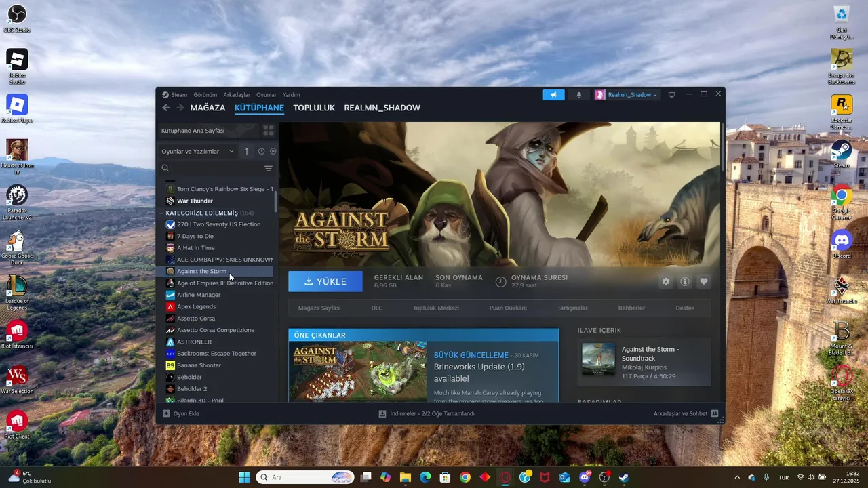Screen dimensions: 868x488
Task: Collapse the KATEGORİZE EDİLMEMİŞ category
Action: click(x=162, y=213)
